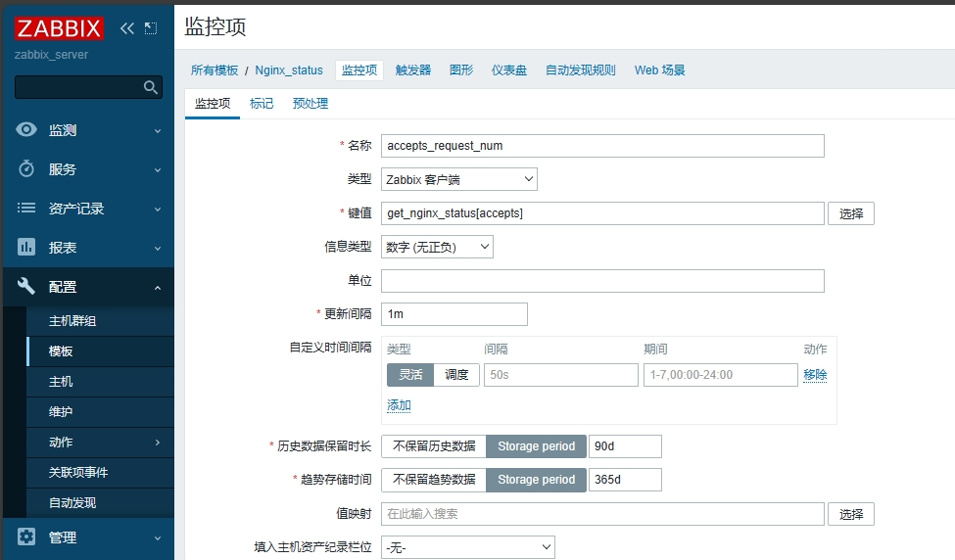Open the 填入主机资产纪录栏位 dropdown
The height and width of the screenshot is (560, 955).
(467, 547)
